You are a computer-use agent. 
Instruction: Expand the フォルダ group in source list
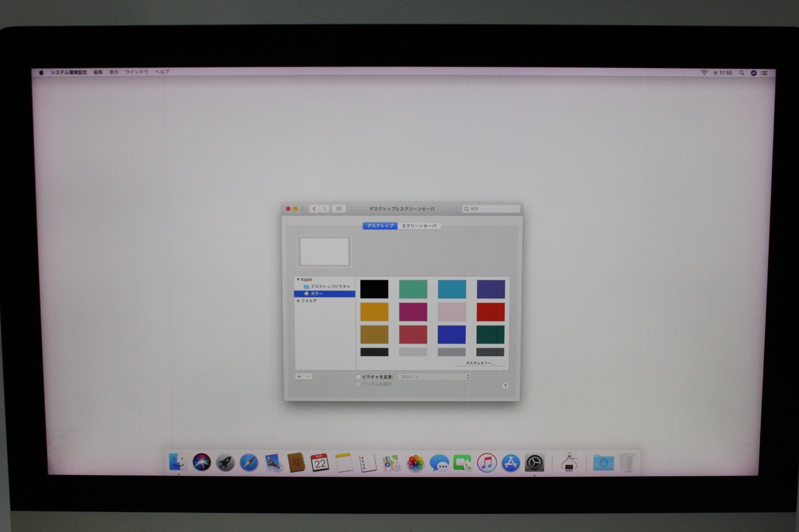[298, 301]
